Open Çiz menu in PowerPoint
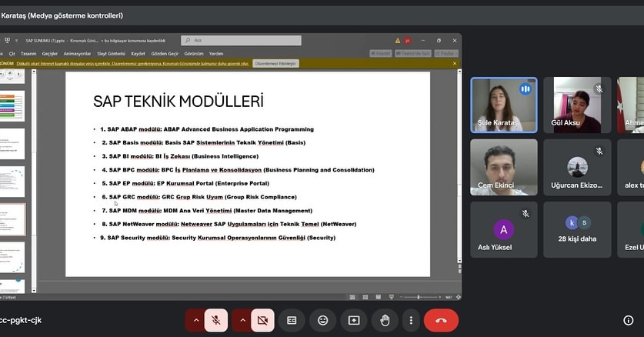Screen dimensions: 644x337 (12, 54)
